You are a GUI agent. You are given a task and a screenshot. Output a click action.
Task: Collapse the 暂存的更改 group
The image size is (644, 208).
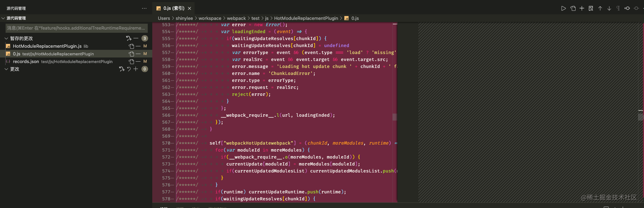(6, 38)
